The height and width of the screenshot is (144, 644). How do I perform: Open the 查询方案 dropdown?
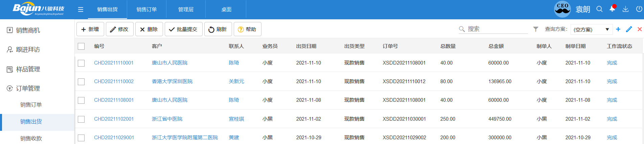coord(591,29)
